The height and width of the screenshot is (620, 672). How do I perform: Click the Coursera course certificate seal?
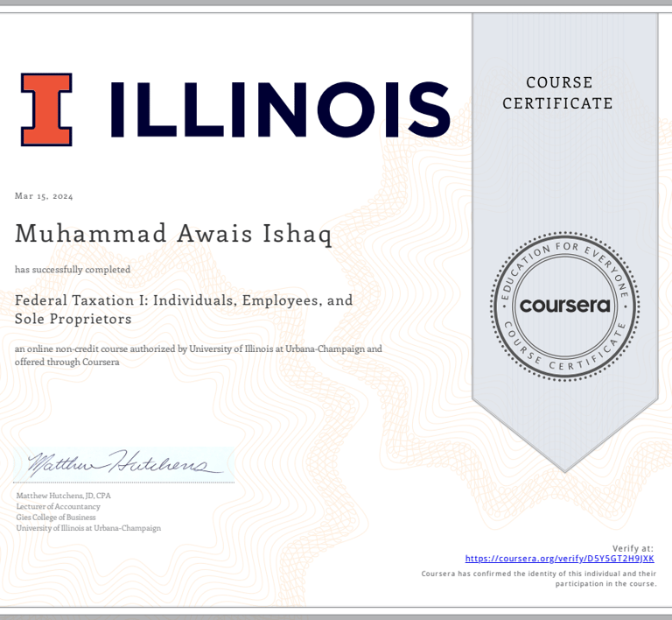point(565,306)
